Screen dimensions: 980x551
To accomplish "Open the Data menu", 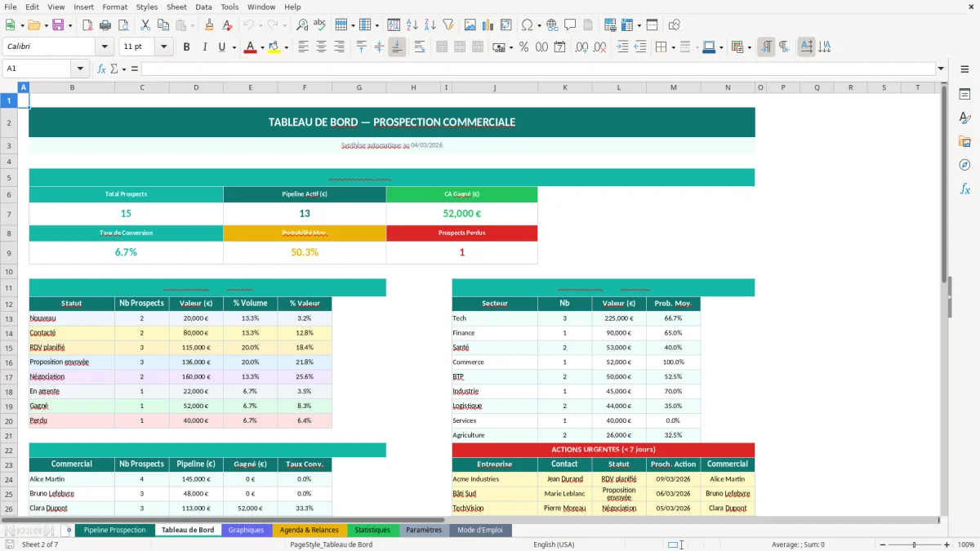I will [203, 7].
